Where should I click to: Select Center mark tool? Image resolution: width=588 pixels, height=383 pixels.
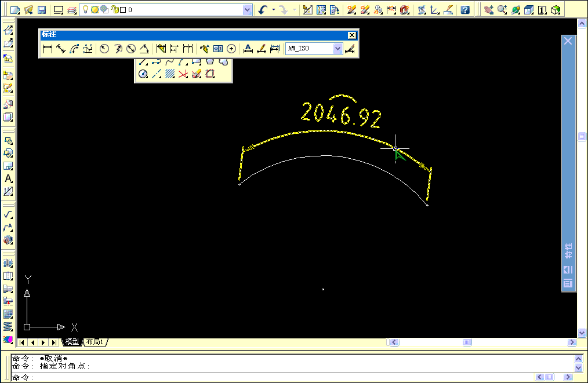[x=231, y=49]
